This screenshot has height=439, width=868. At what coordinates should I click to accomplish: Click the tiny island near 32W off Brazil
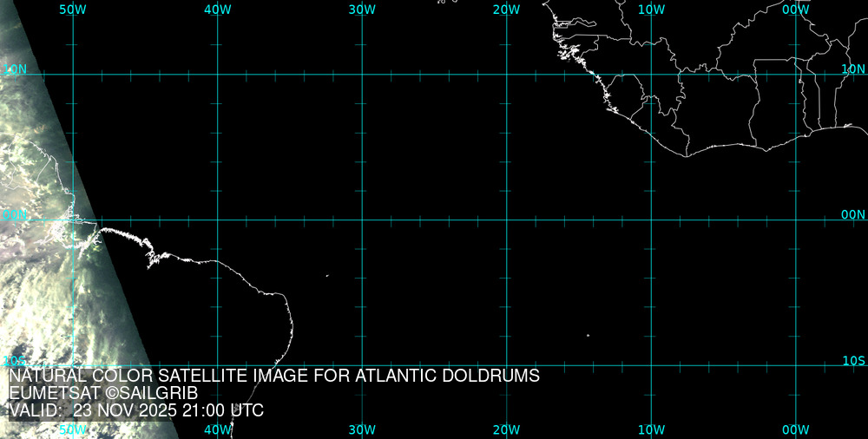pos(327,276)
